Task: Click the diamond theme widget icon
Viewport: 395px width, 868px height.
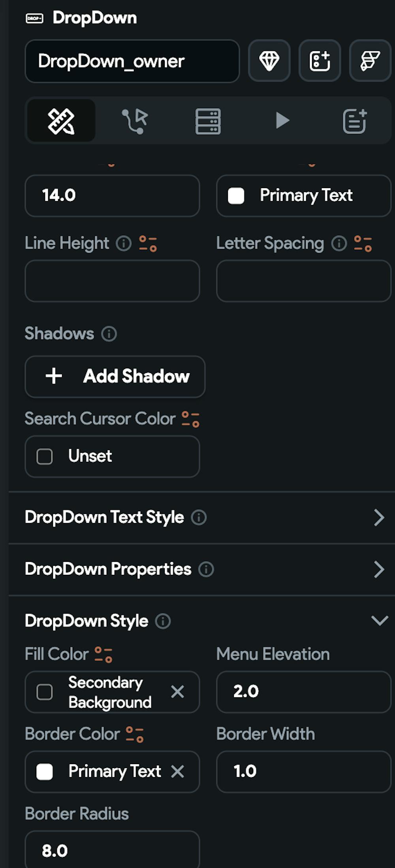Action: [269, 61]
